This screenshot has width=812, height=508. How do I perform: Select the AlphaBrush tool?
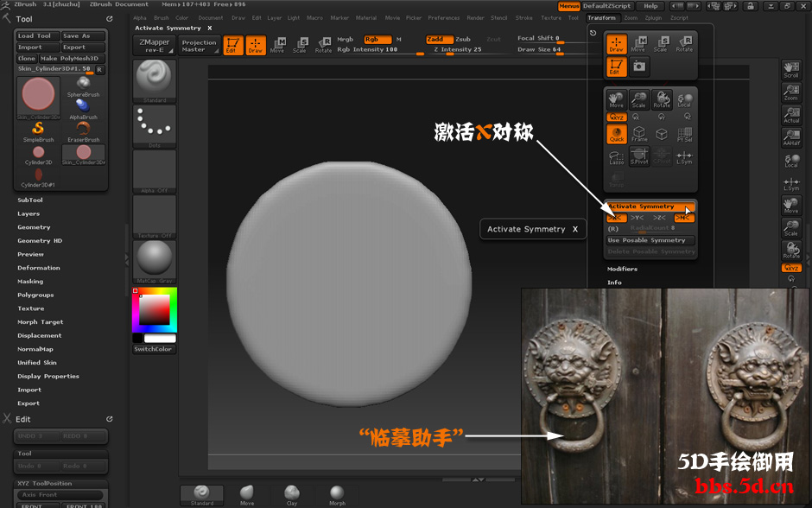tap(84, 110)
